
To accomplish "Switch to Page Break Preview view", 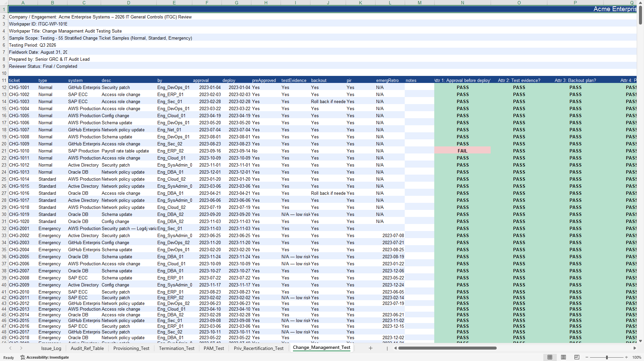I will 577,357.
